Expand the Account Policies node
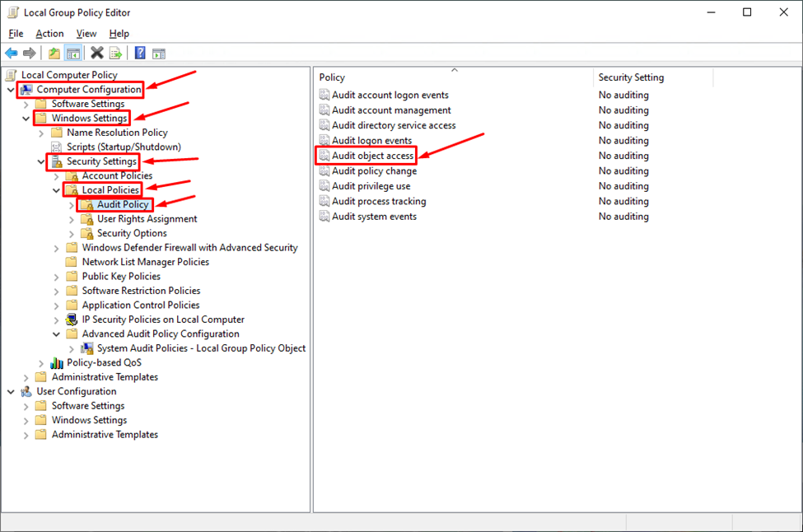 pyautogui.click(x=56, y=176)
